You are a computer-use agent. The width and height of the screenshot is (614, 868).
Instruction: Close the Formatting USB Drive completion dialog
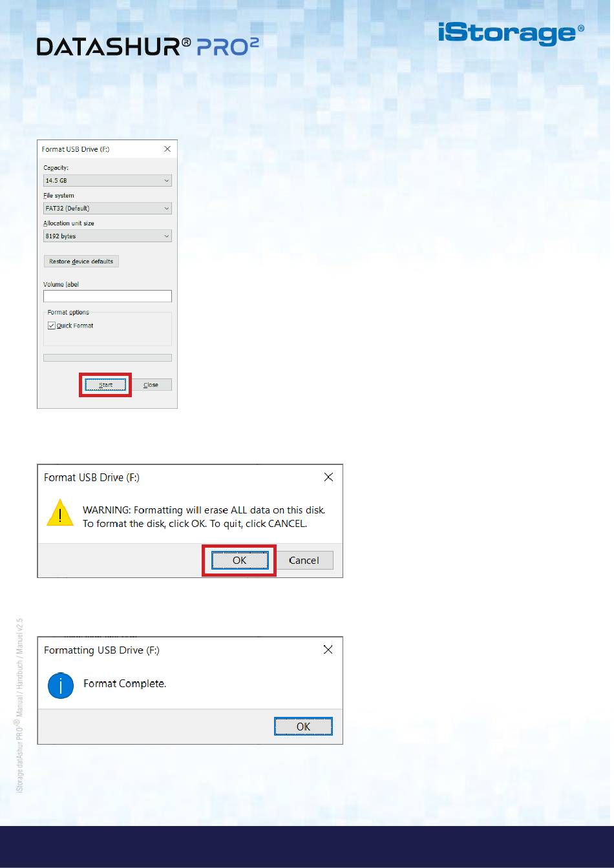click(x=328, y=650)
